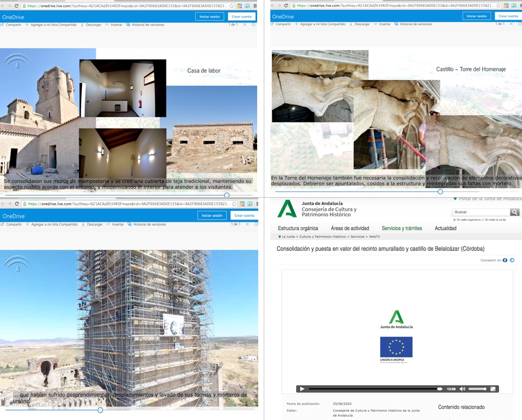Click Descargar in scaffolding tower window

coord(92,225)
